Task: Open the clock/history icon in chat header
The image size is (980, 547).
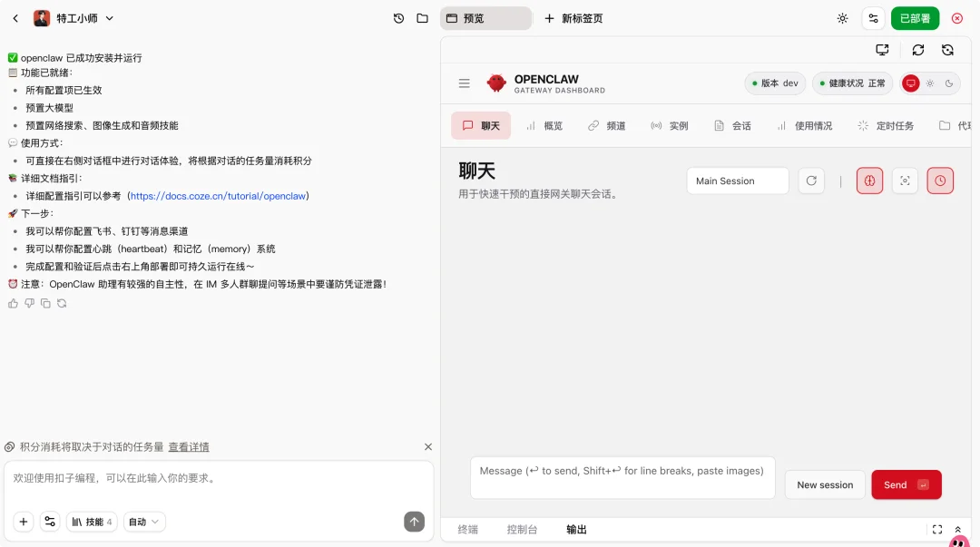Action: [940, 181]
